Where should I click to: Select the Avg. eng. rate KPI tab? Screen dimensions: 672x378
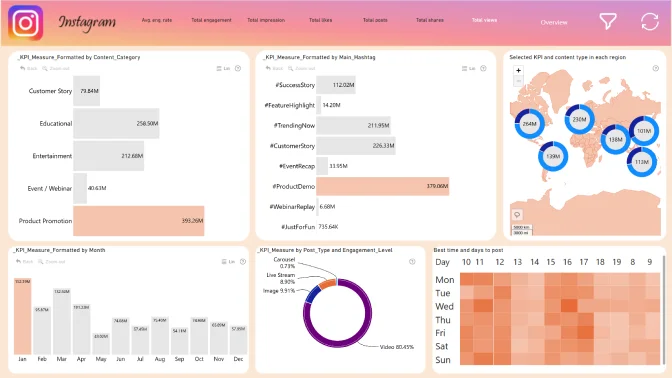[157, 20]
